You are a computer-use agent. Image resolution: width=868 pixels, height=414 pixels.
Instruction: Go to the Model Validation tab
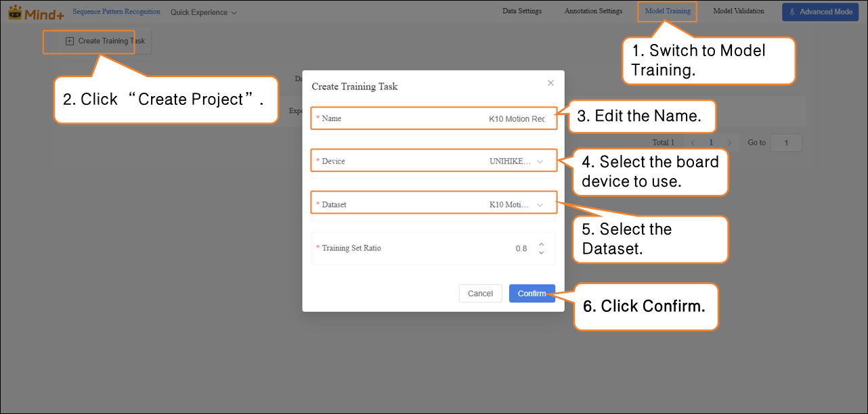tap(738, 11)
